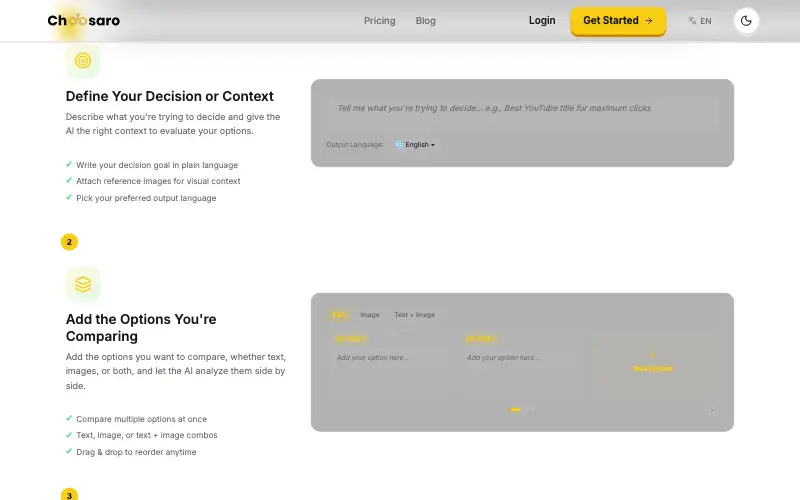This screenshot has height=500, width=800.
Task: Click checkmark beside Compare multiple options
Action: click(69, 418)
